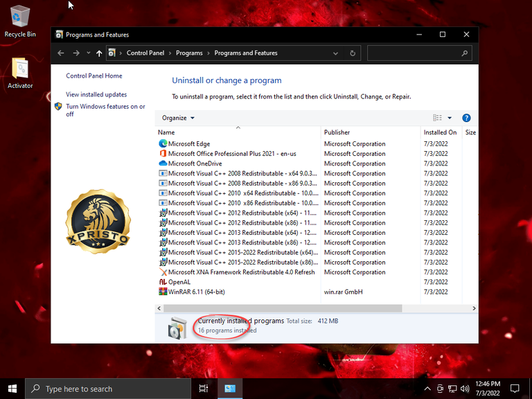Open View installed updates link
Viewport: 532px width, 399px height.
(96, 94)
